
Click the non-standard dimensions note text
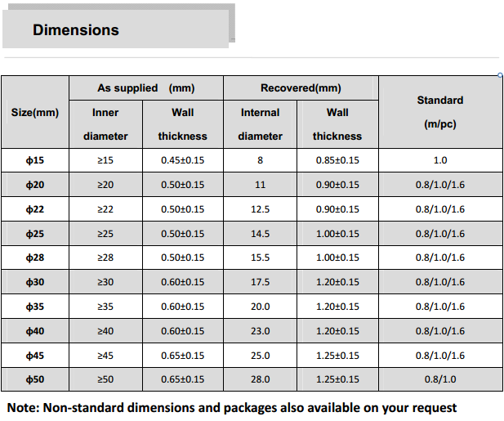[x=232, y=407]
